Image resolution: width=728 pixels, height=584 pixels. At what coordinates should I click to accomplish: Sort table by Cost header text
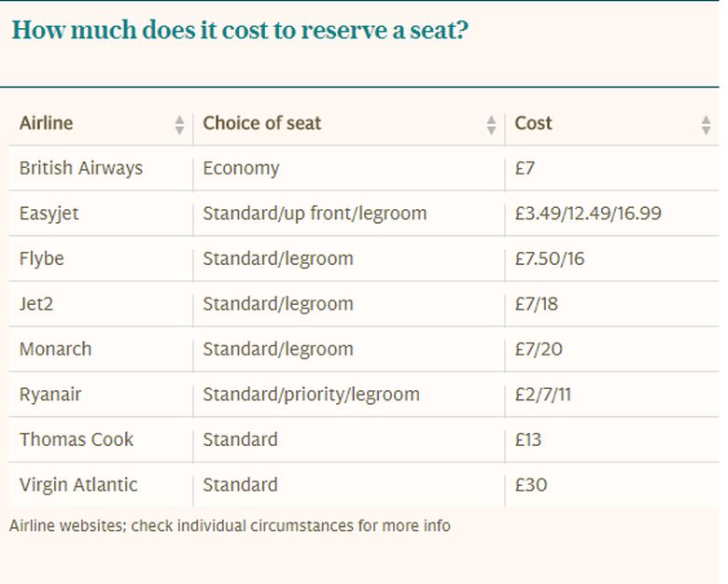pyautogui.click(x=533, y=123)
